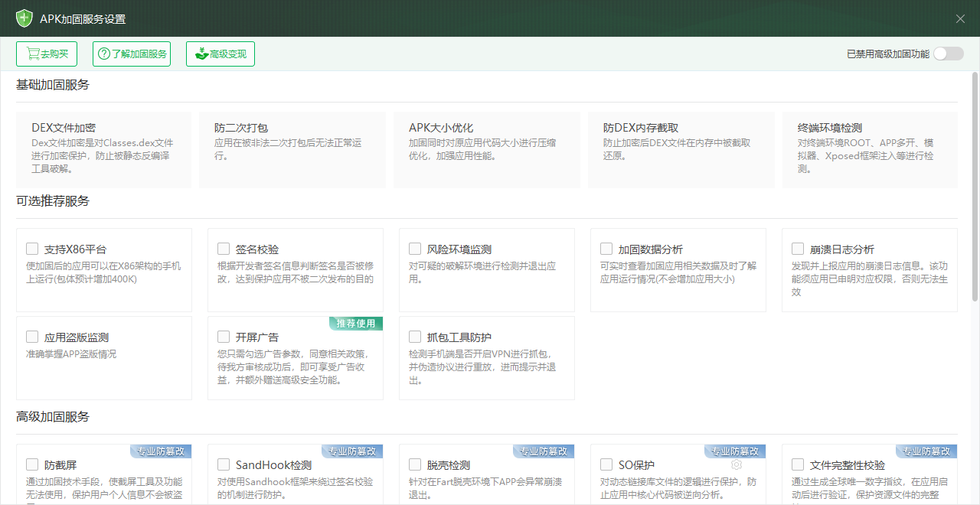Image resolution: width=980 pixels, height=505 pixels.
Task: Click the vertical scrollbar thumb
Action: 975,187
